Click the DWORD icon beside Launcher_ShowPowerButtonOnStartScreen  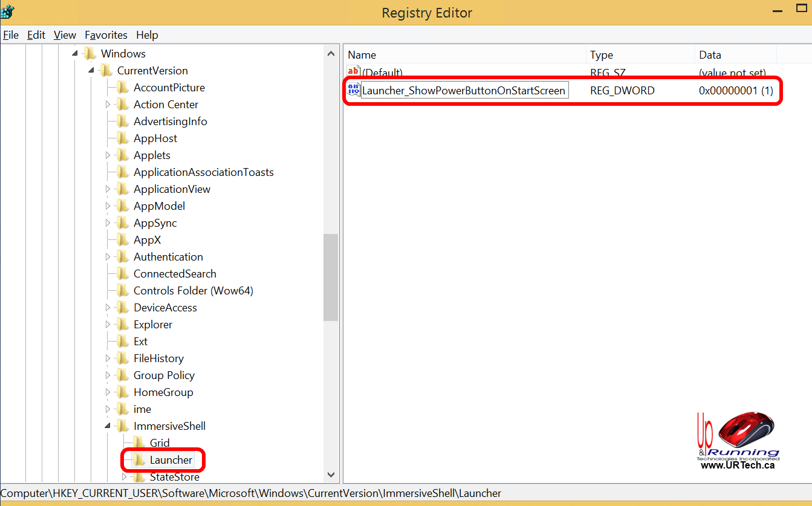point(354,91)
